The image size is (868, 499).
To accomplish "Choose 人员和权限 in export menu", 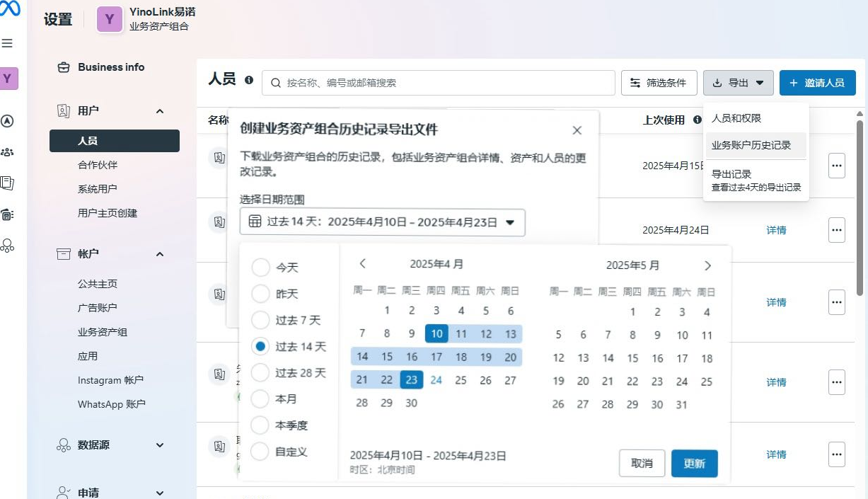I will pos(736,118).
